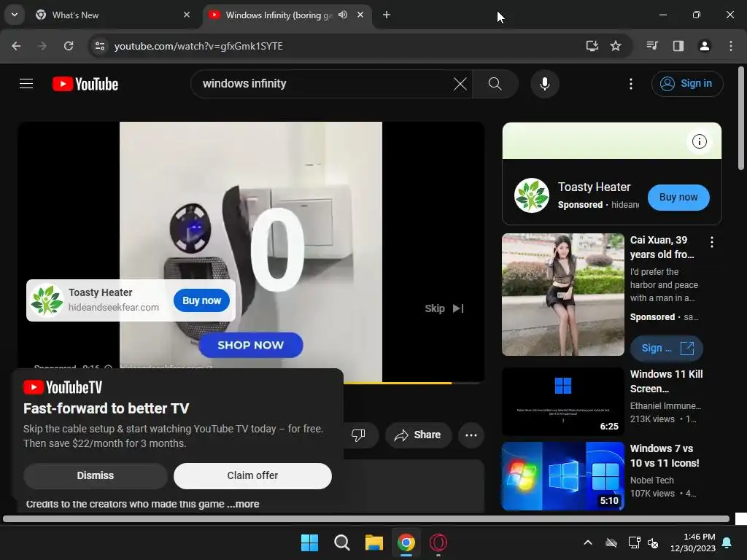Reload the YouTube page
This screenshot has height=560, width=747.
click(x=69, y=46)
